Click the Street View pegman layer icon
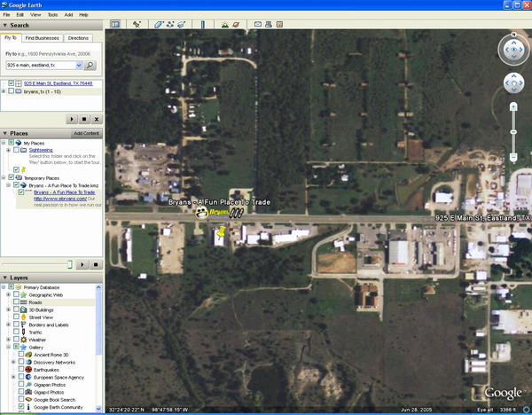Screen dimensions: 532x415 coord(23,317)
